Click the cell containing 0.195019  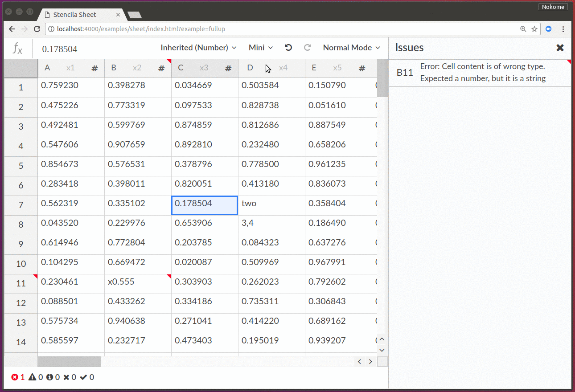tap(271, 343)
